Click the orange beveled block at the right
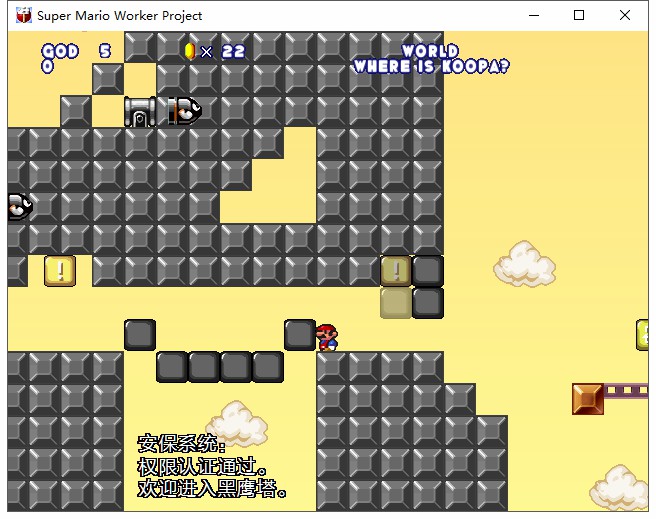Viewport: 656px width, 519px height. pyautogui.click(x=588, y=399)
